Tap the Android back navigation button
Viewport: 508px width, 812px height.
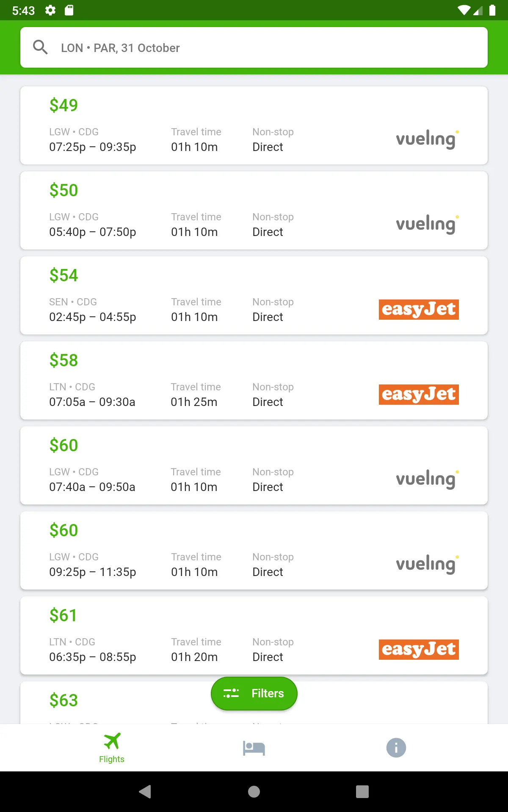tap(145, 791)
